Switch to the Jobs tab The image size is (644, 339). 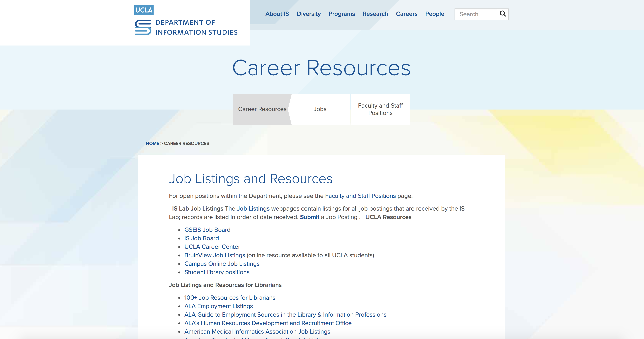[x=320, y=109]
